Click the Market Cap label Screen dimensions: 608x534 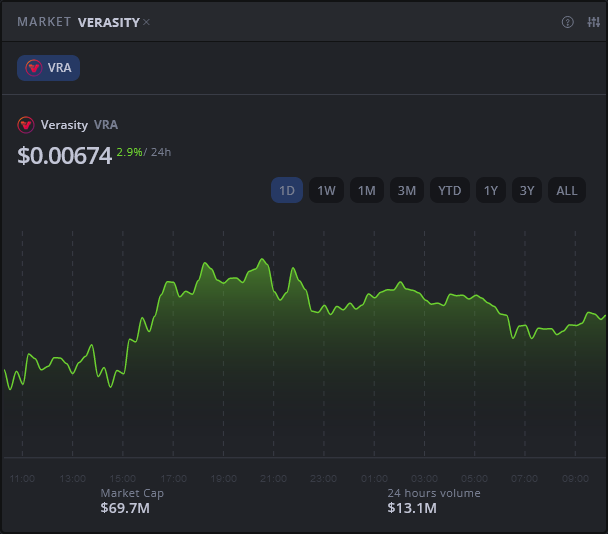[132, 493]
